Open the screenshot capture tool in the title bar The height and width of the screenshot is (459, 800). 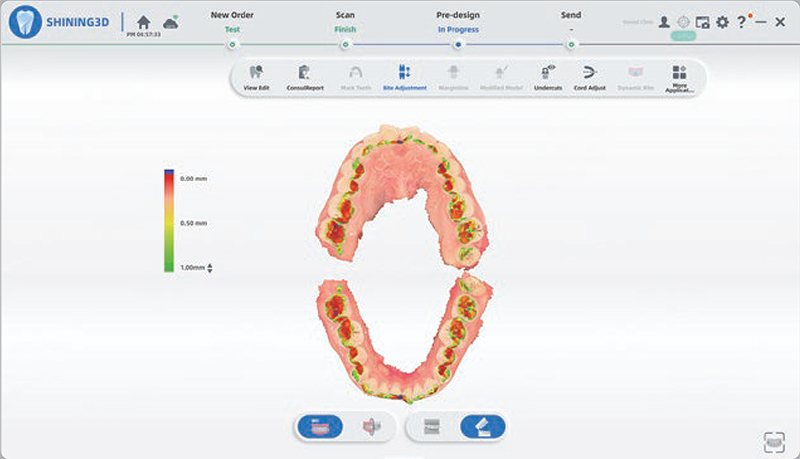click(703, 22)
